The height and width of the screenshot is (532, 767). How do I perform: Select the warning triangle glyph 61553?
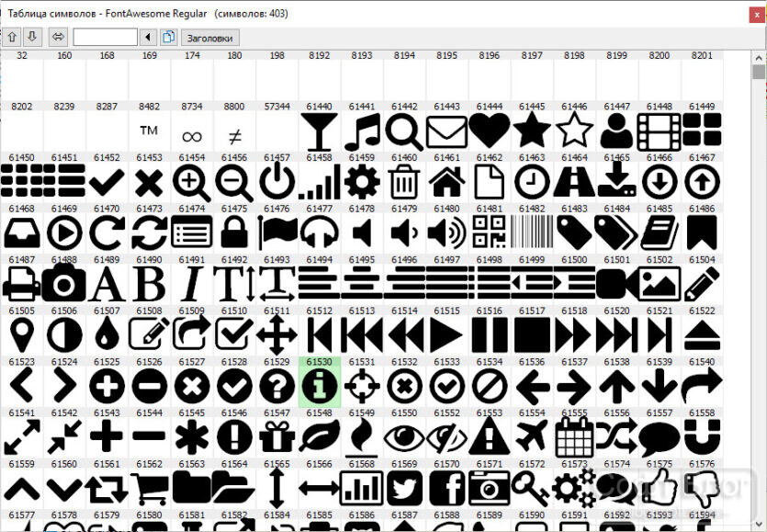point(490,437)
